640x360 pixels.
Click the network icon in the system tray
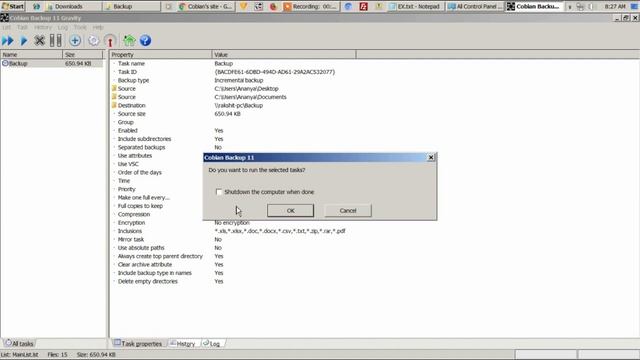[580, 7]
